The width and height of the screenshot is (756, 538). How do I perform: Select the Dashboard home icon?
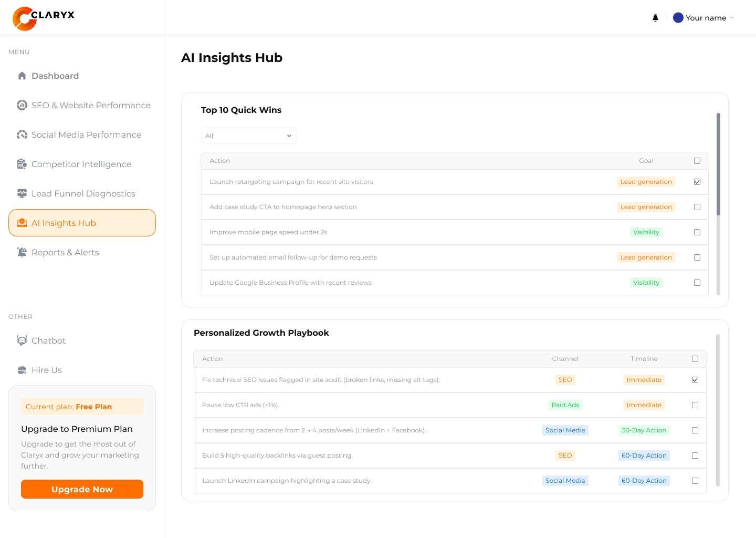(x=22, y=76)
